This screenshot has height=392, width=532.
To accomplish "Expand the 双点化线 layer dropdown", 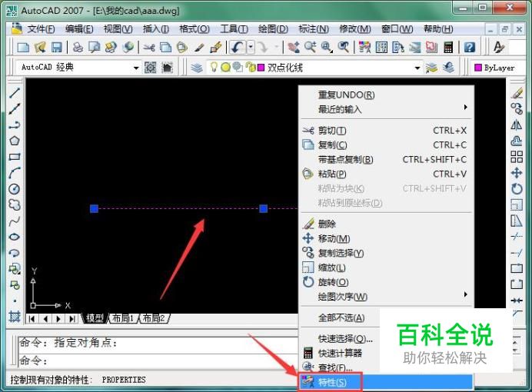I will click(417, 68).
